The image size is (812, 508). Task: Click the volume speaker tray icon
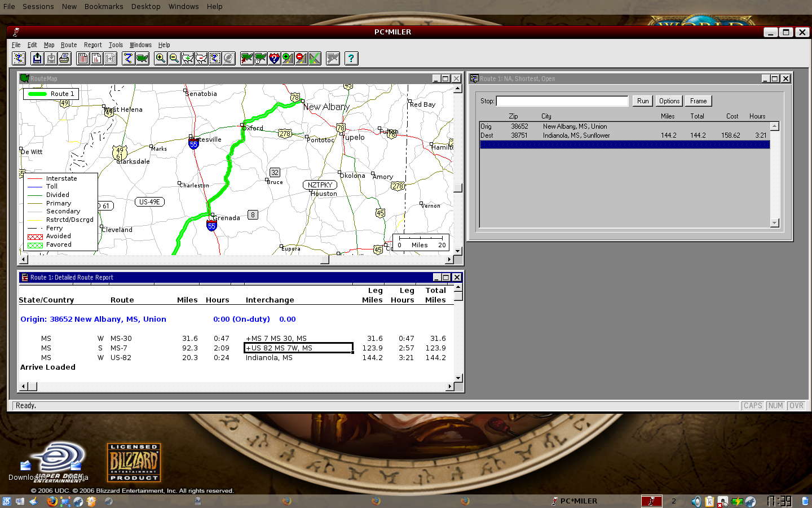[x=696, y=501]
